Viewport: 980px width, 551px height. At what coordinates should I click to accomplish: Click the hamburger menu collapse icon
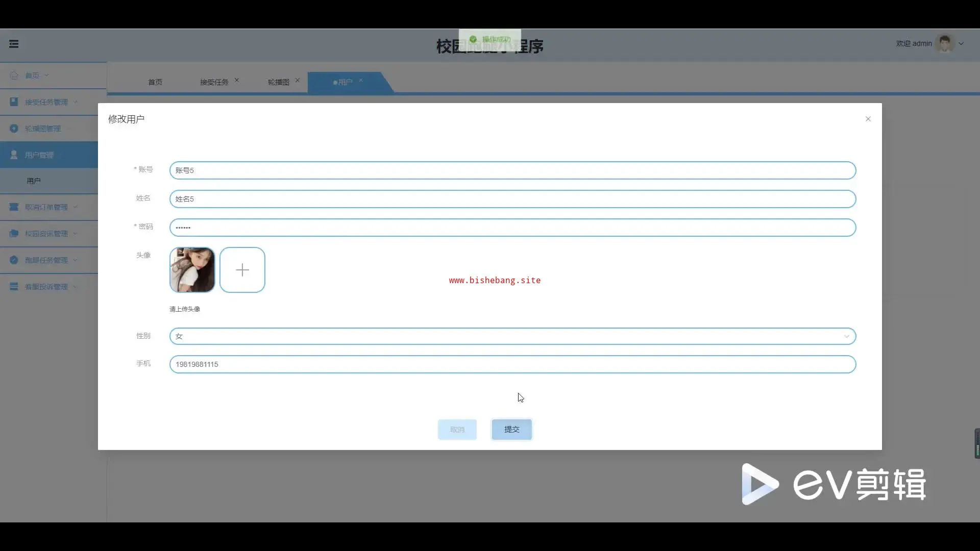(x=14, y=44)
